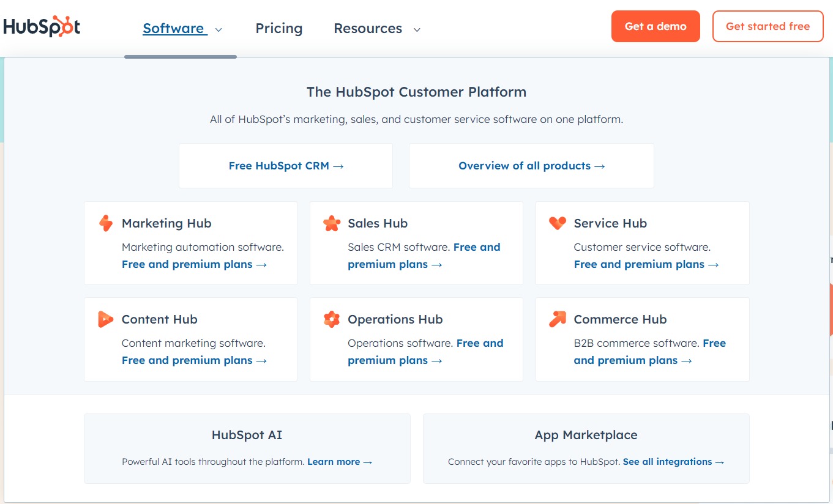Image resolution: width=833 pixels, height=504 pixels.
Task: Select the Marketing Hub sprocket icon
Action: 105,223
